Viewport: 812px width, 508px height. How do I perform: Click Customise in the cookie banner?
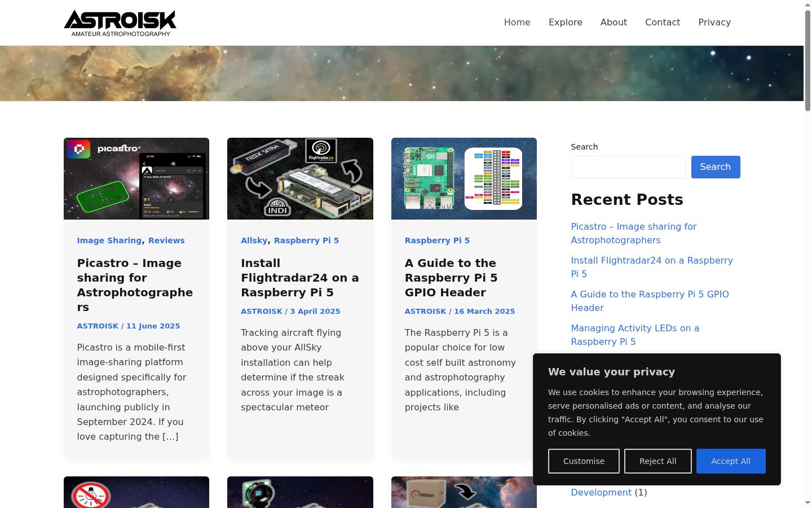tap(584, 461)
